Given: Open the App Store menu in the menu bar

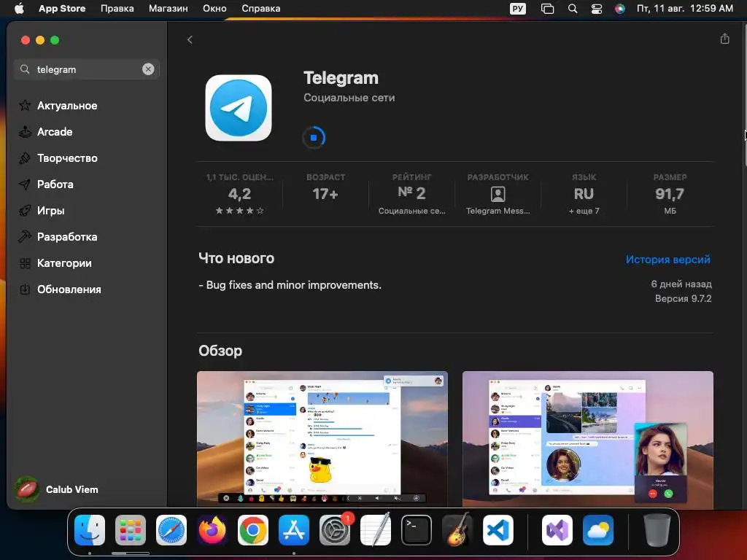Looking at the screenshot, I should coord(62,9).
